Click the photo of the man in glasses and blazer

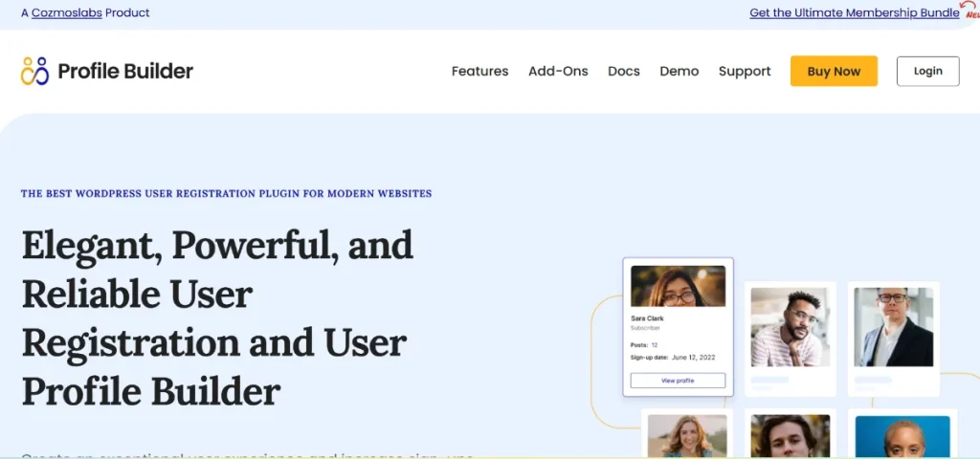894,327
